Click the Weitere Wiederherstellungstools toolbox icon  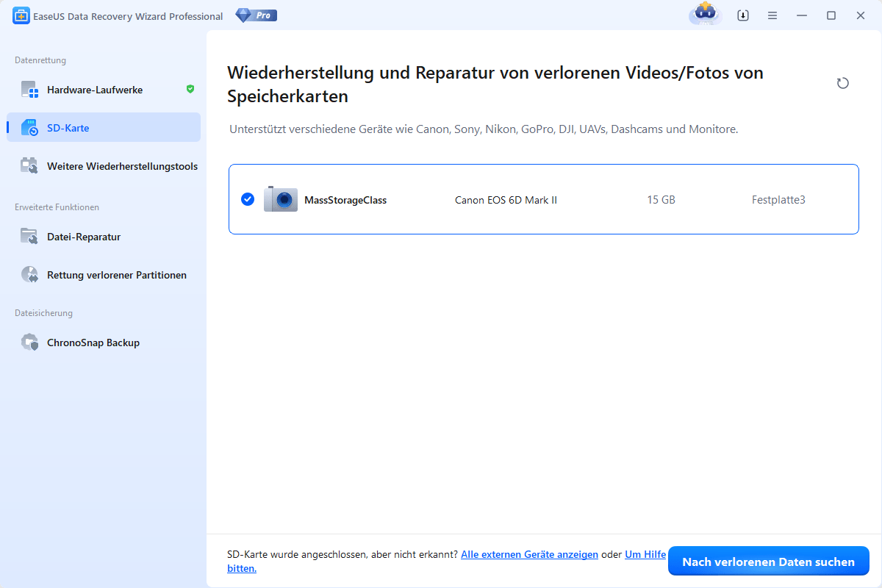tap(29, 166)
